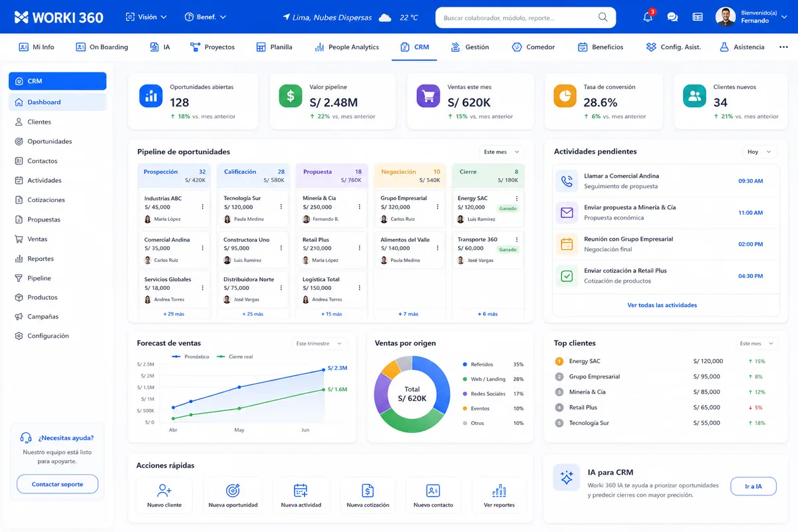Click the search collaborator input field
This screenshot has height=532, width=798.
coord(525,18)
